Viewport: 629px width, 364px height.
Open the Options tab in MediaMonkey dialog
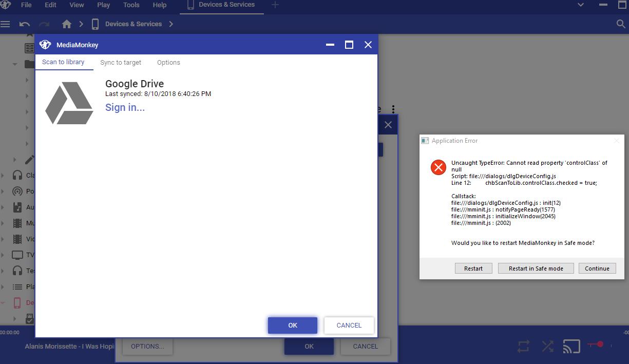point(168,63)
